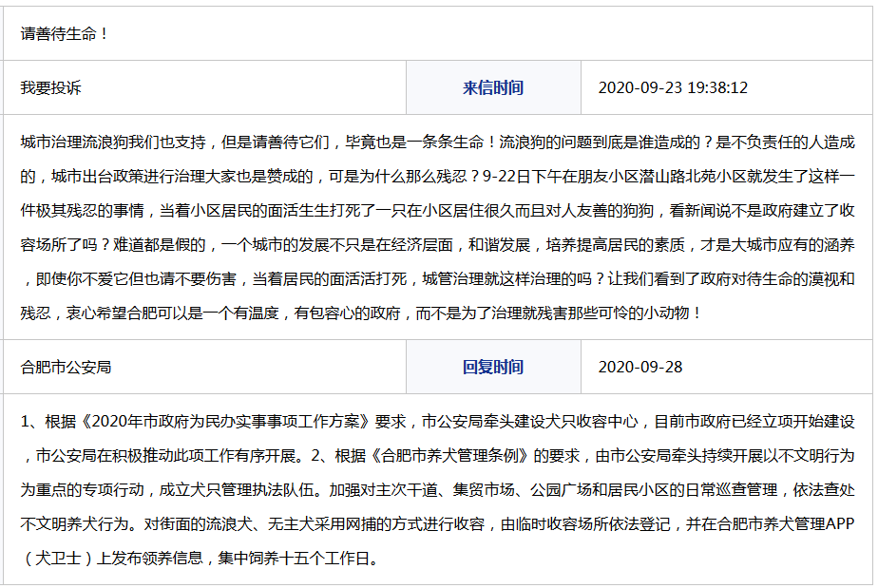Click the title text 请善待生命！
The image size is (878, 588).
(x=65, y=33)
